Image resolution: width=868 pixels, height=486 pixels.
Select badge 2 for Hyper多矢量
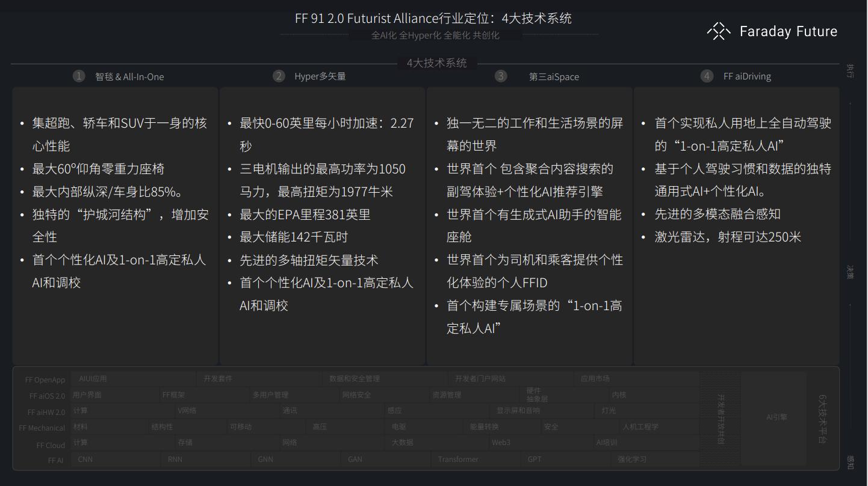279,76
